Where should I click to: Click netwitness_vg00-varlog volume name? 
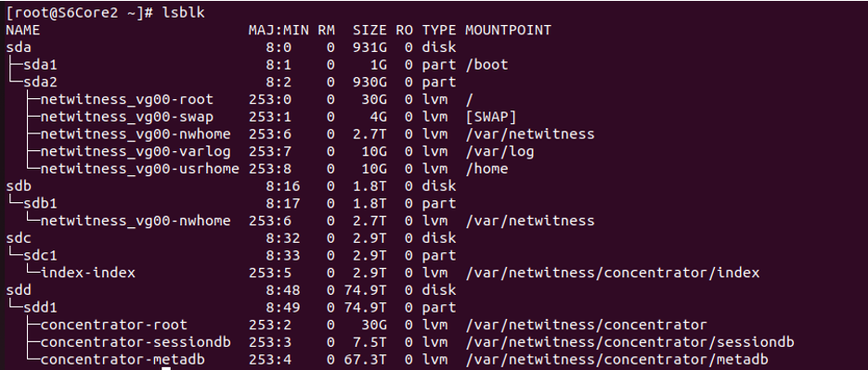(x=136, y=151)
